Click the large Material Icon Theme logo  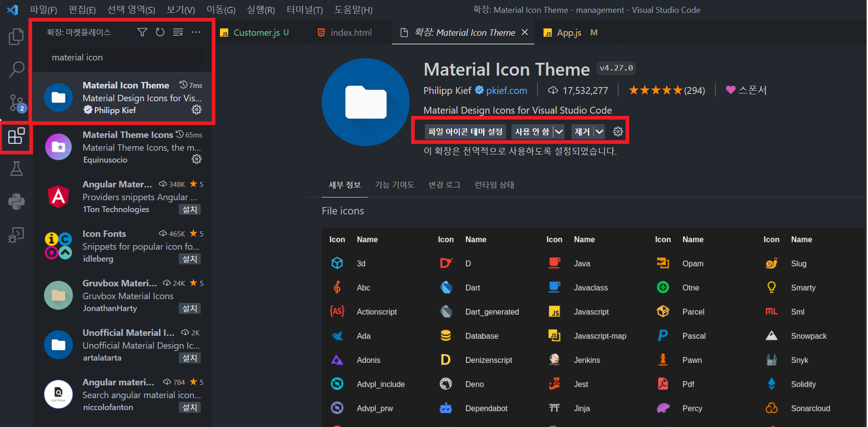(366, 102)
